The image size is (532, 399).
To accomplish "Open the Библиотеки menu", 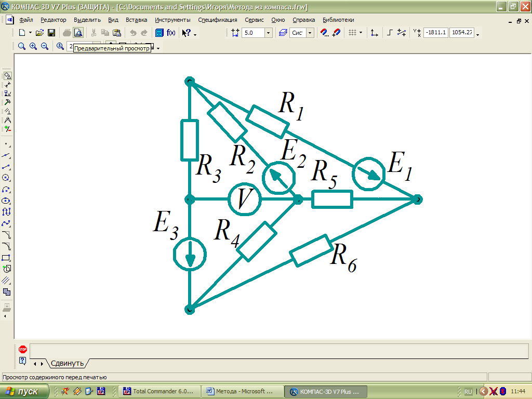I will coord(338,20).
